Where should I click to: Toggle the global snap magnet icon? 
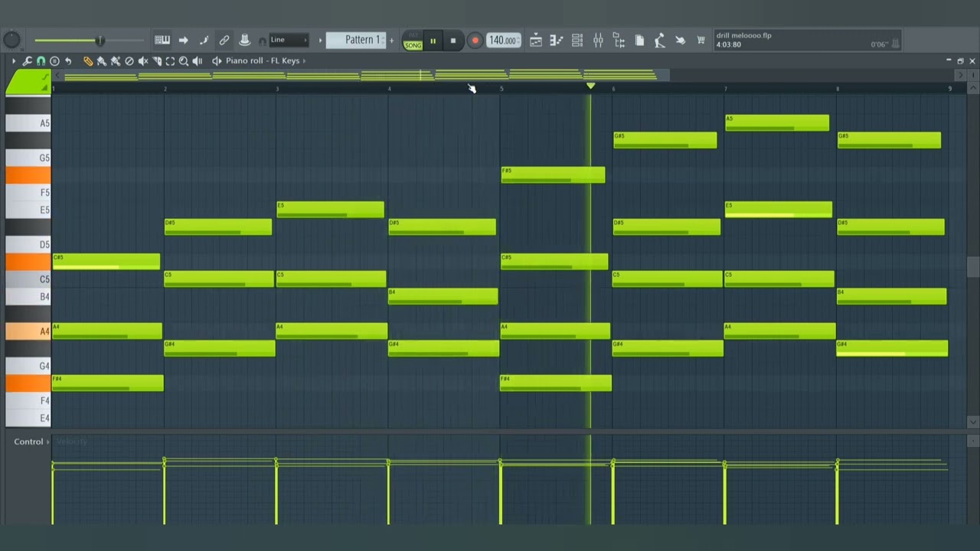click(263, 41)
